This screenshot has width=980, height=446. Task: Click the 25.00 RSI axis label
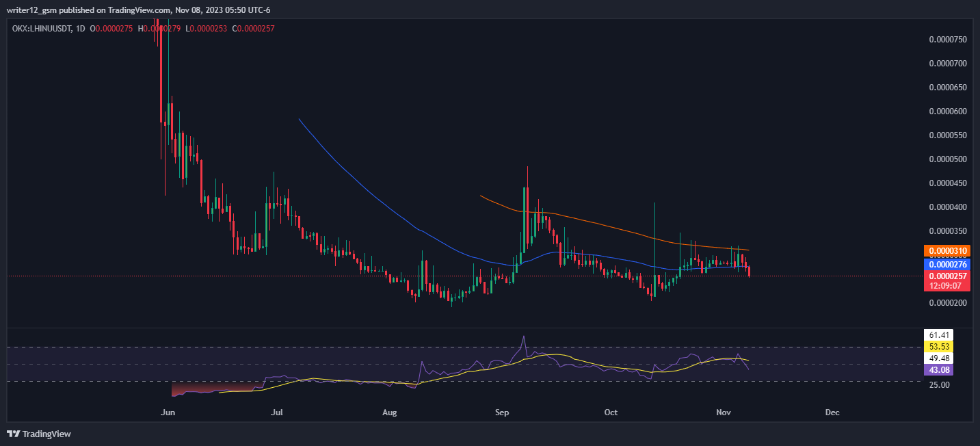point(940,385)
